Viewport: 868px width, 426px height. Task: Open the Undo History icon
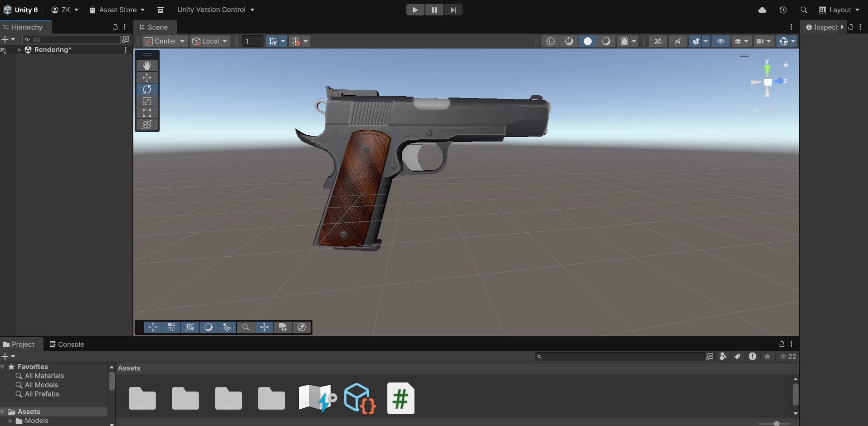pos(783,10)
